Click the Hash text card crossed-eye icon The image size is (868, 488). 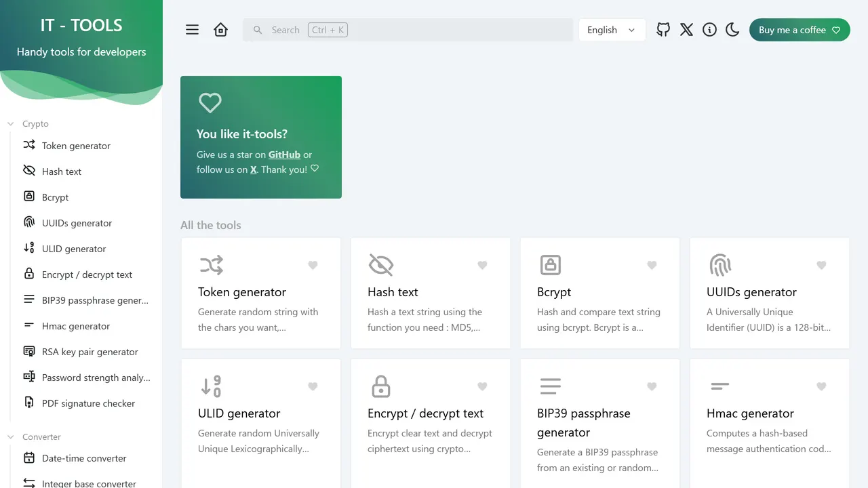(381, 265)
